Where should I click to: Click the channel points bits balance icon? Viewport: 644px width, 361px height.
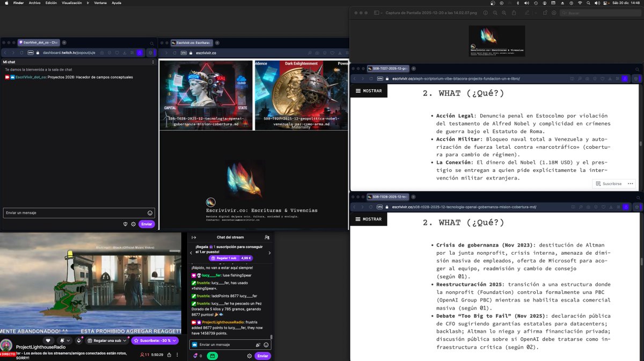pyautogui.click(x=197, y=356)
